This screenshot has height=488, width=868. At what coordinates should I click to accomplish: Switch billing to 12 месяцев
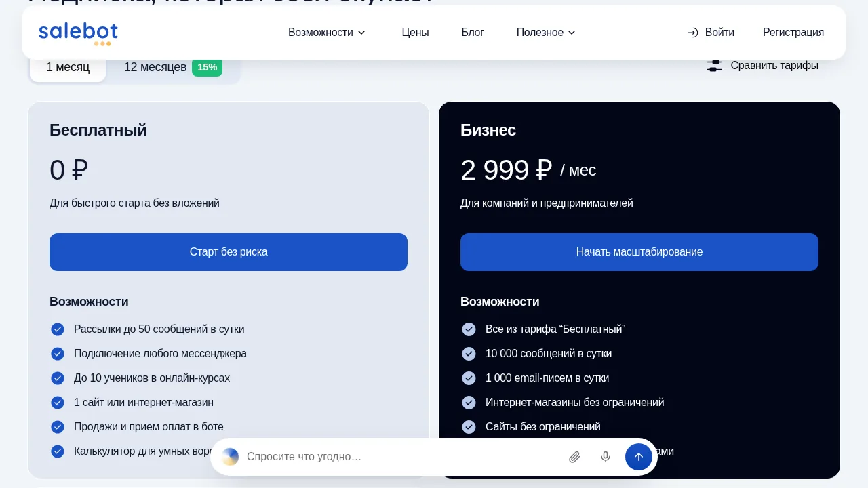tap(172, 67)
